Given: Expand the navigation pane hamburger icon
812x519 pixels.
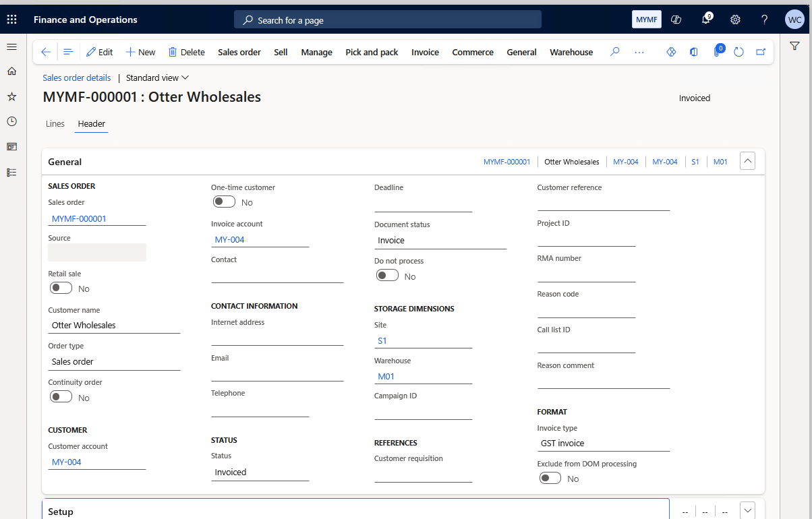Looking at the screenshot, I should (x=11, y=47).
